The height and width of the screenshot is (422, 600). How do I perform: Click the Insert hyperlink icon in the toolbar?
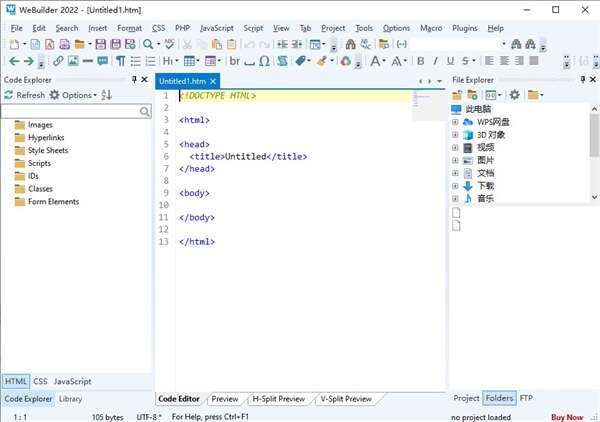(x=58, y=61)
